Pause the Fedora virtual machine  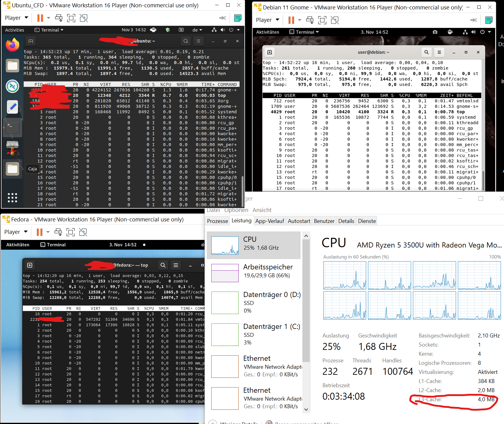[39, 232]
